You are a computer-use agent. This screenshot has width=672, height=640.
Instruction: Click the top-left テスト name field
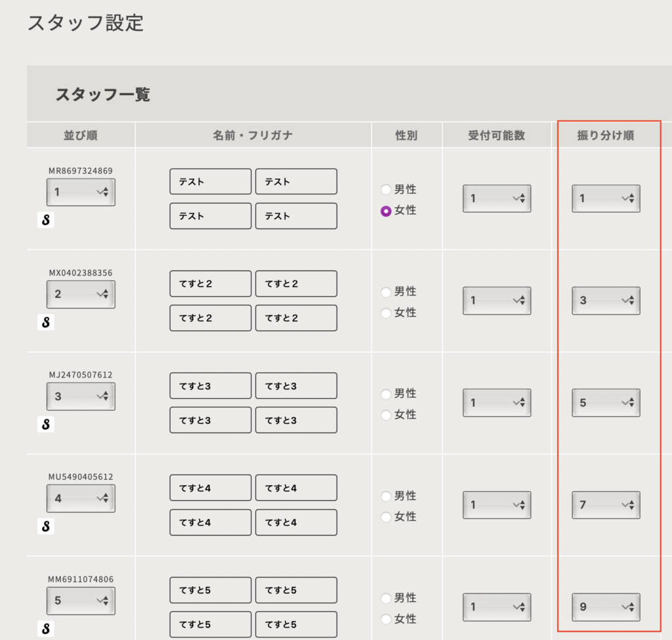tap(210, 182)
